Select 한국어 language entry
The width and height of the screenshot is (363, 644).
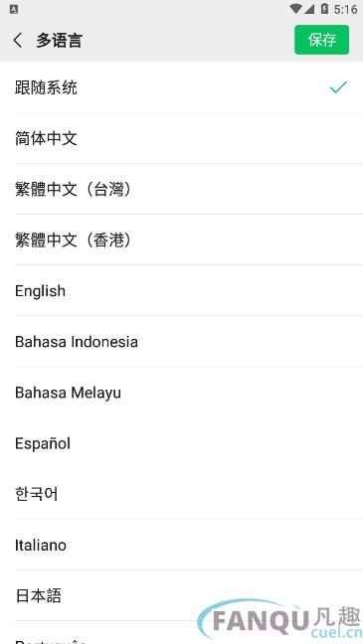coord(181,494)
